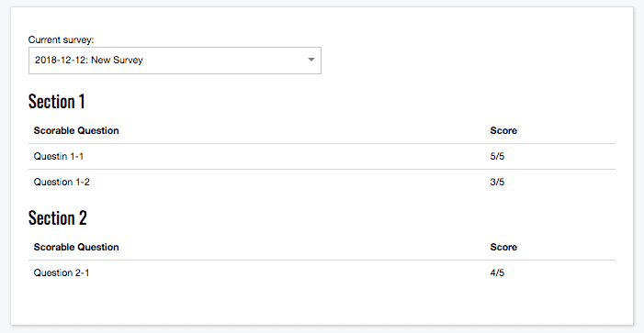
Task: Click the Question 1-2 question text
Action: pos(62,182)
